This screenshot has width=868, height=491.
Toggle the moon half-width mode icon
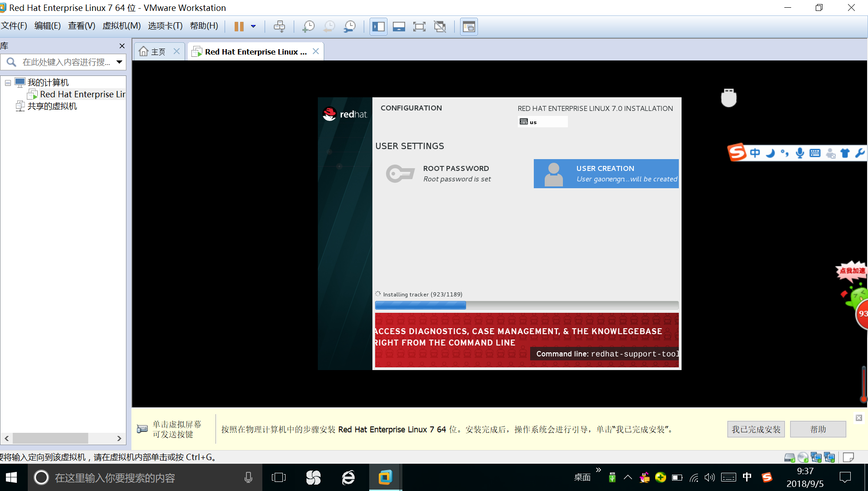770,153
